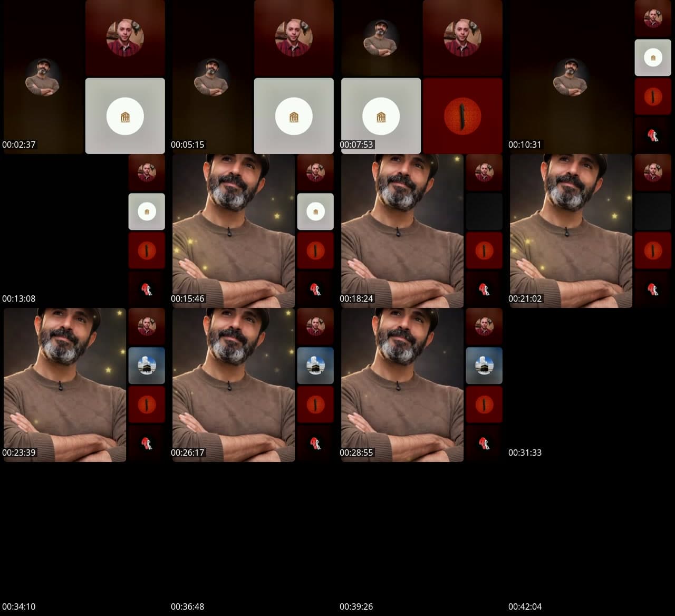675x616 pixels.
Task: Jump to the 00:31:33 timestamp
Action: pos(525,453)
